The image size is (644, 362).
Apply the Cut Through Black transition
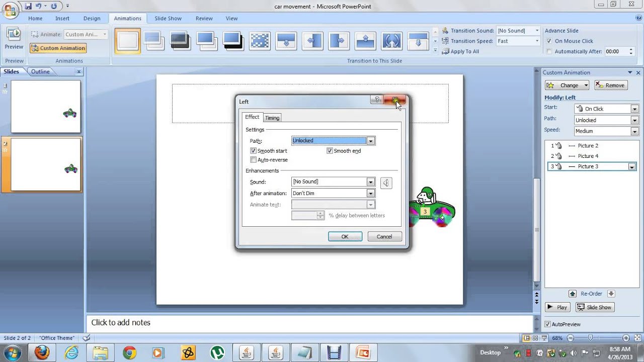point(232,41)
